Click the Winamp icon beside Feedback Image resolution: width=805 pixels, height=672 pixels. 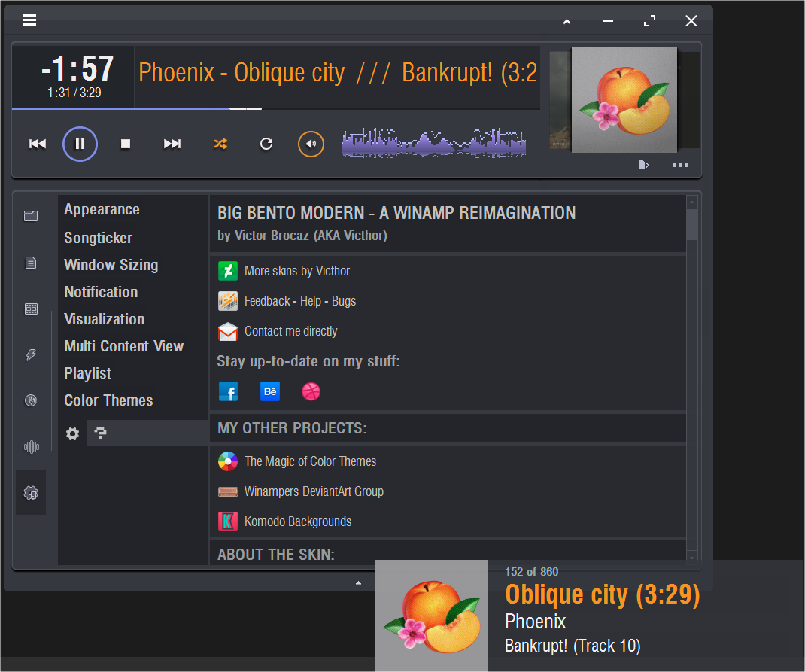pos(228,301)
